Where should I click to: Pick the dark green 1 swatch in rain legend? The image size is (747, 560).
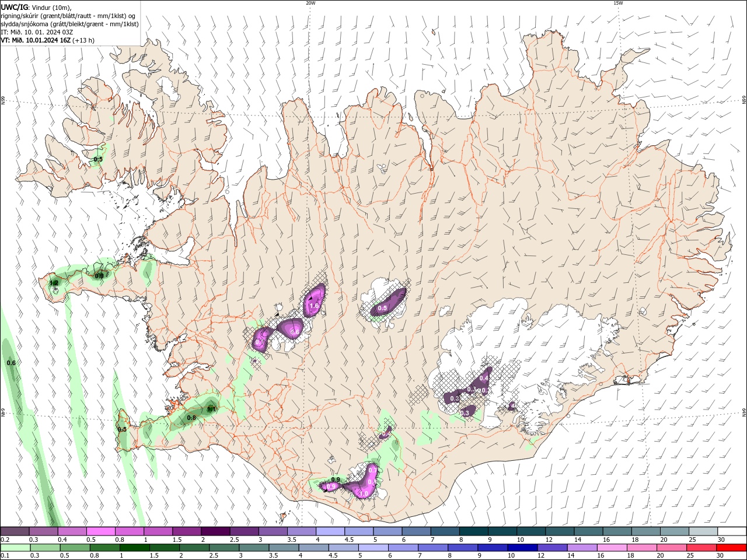tap(134, 548)
